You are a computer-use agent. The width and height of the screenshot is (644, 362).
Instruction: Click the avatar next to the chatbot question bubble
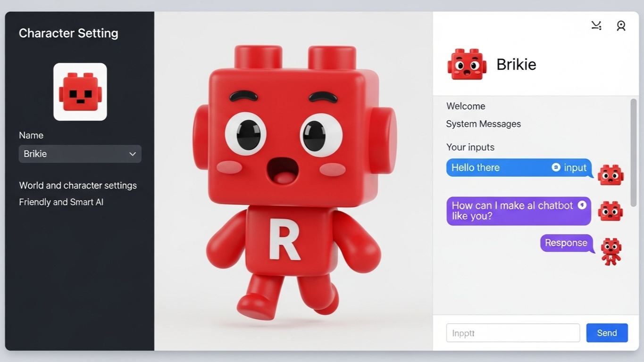point(611,211)
